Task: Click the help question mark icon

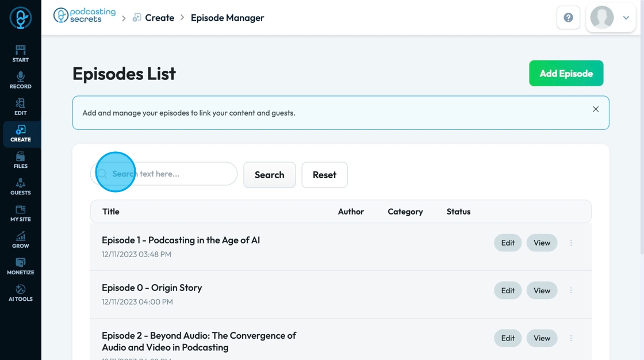Action: [x=568, y=18]
